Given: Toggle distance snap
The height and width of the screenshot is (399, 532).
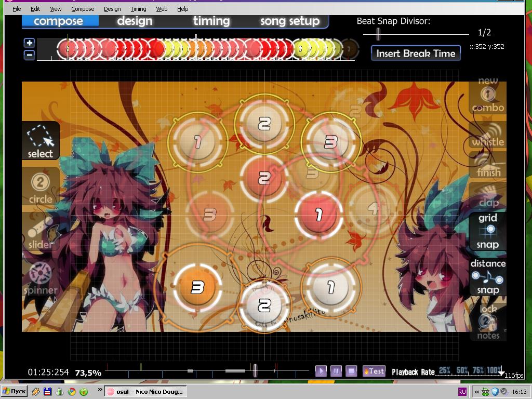Looking at the screenshot, I should coord(487,277).
